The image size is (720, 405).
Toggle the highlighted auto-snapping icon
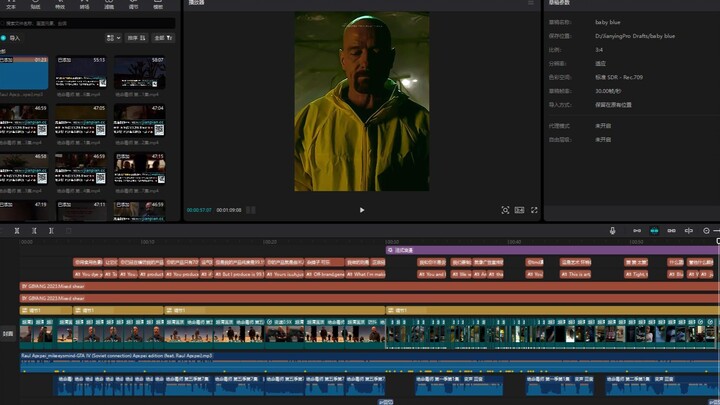pyautogui.click(x=654, y=231)
